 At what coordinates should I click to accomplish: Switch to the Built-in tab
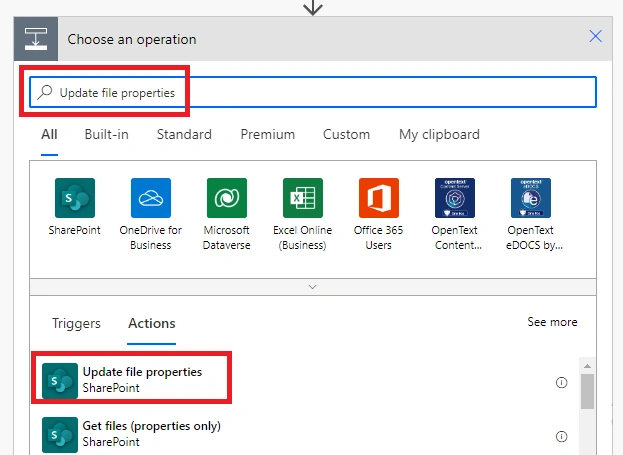106,134
